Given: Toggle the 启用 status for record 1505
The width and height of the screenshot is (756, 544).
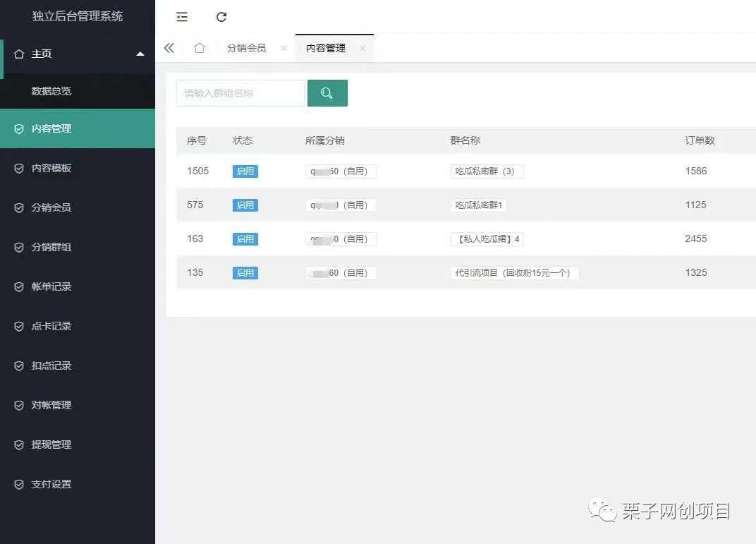Looking at the screenshot, I should click(245, 171).
